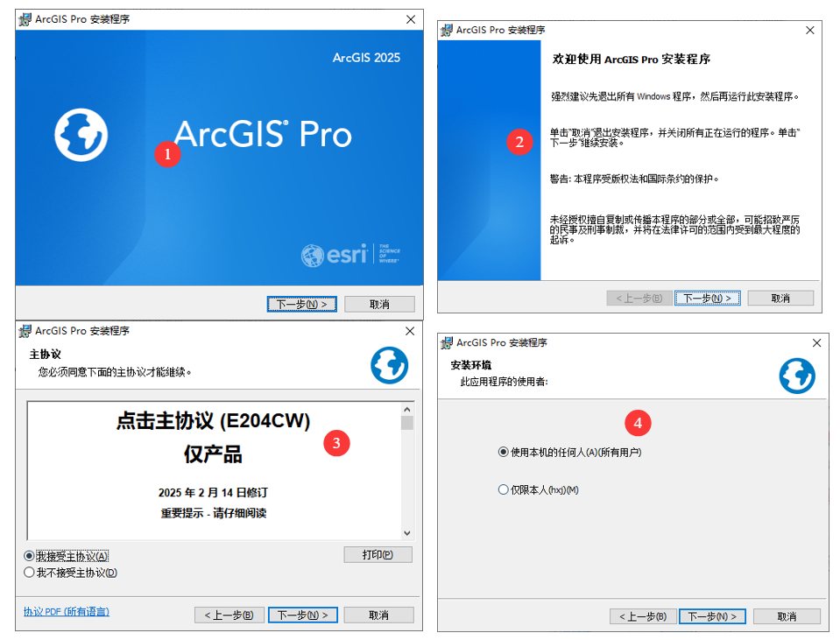Click the '2025 年 2 月 14 日修订' revision date text
The width and height of the screenshot is (840, 640).
click(x=213, y=492)
